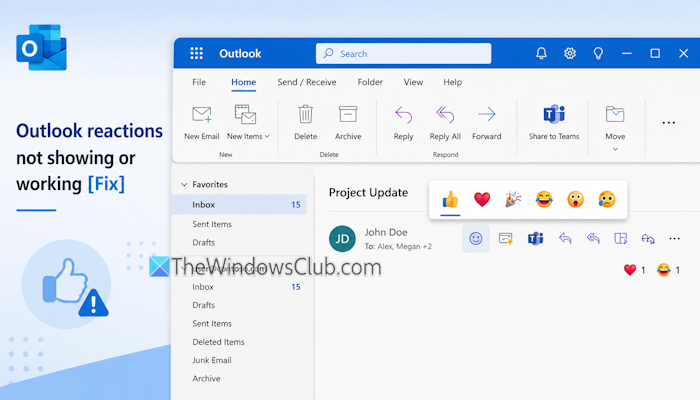Click the message note icon beside smiley
Viewport: 700px width, 400px height.
click(x=506, y=238)
